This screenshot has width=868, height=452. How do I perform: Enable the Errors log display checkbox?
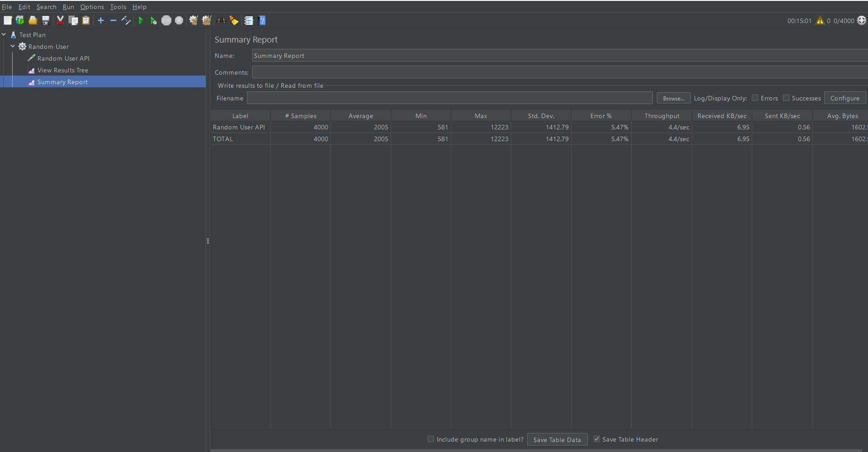click(x=755, y=98)
